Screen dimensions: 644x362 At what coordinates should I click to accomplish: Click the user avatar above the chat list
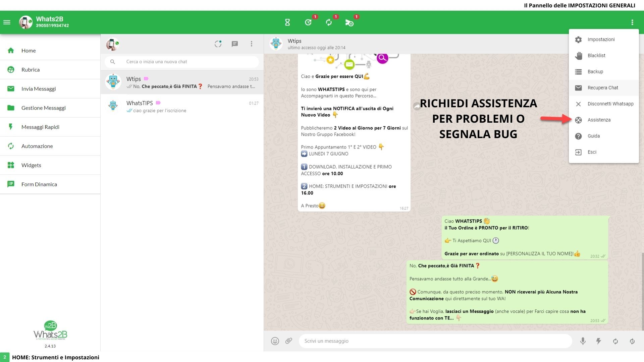click(112, 44)
